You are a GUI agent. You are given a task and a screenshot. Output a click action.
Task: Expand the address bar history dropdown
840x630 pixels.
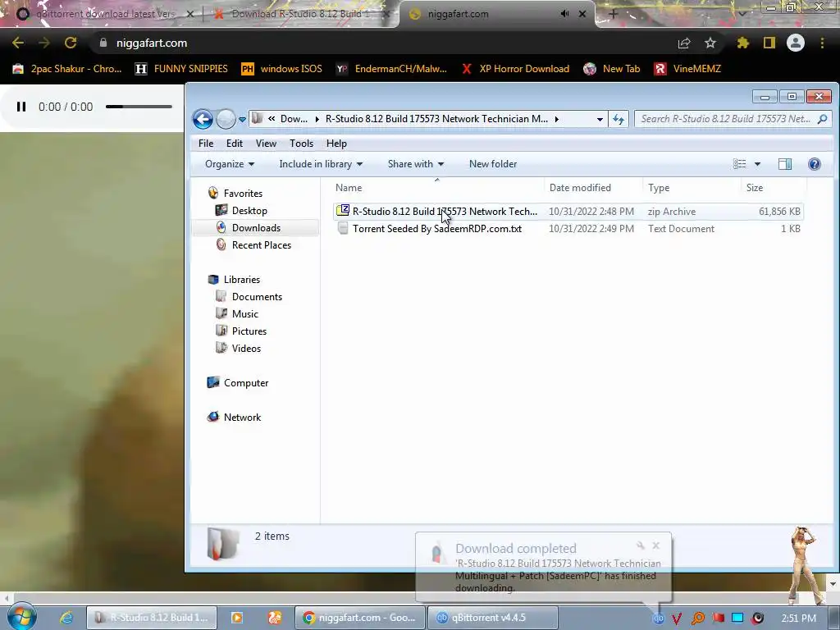click(600, 120)
